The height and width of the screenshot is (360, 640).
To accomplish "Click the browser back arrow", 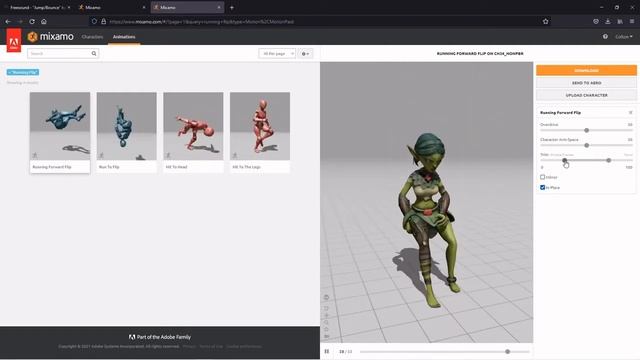I will point(8,21).
